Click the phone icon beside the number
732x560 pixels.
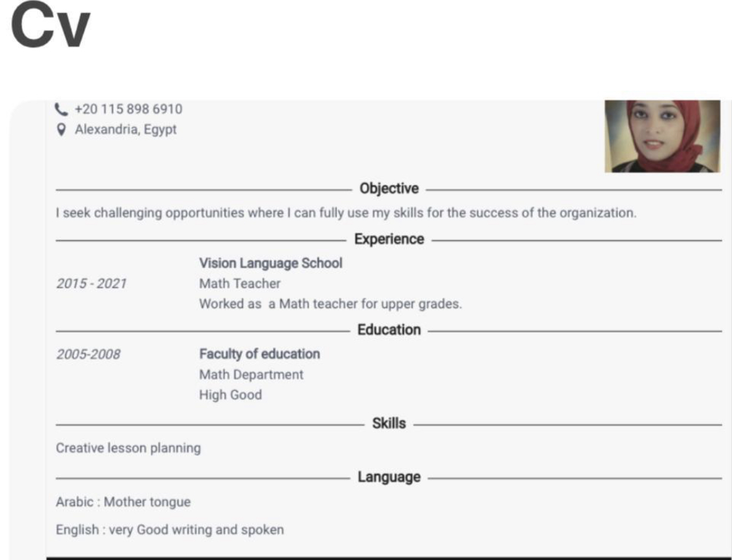[61, 109]
